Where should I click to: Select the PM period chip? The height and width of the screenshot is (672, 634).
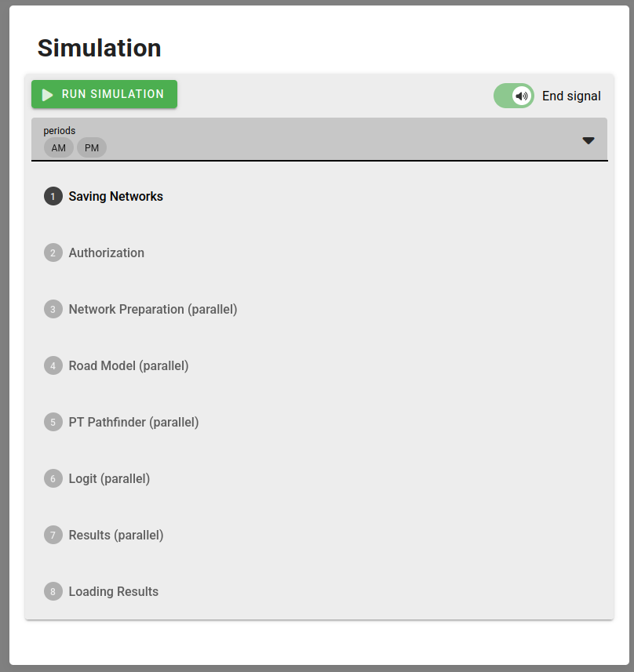click(x=92, y=148)
